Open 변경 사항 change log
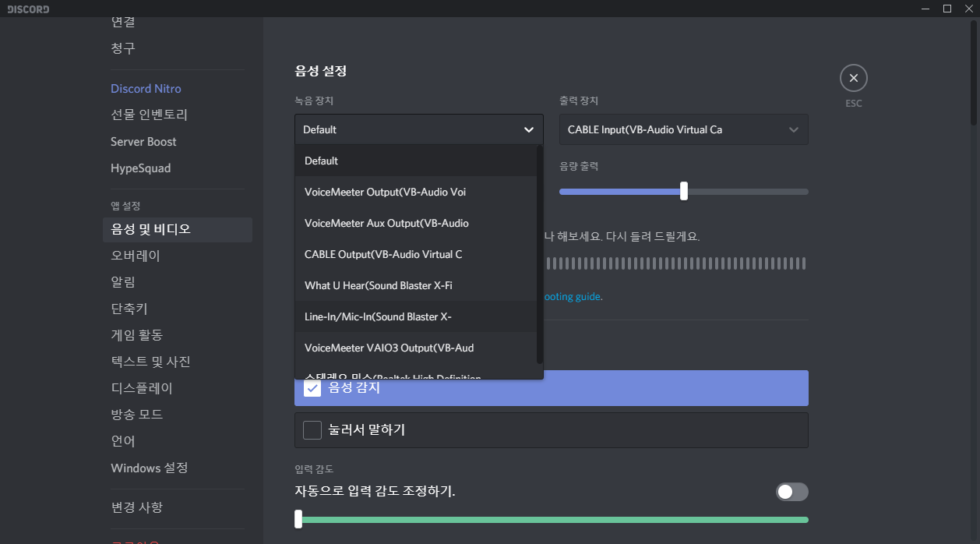Image resolution: width=980 pixels, height=544 pixels. tap(136, 507)
